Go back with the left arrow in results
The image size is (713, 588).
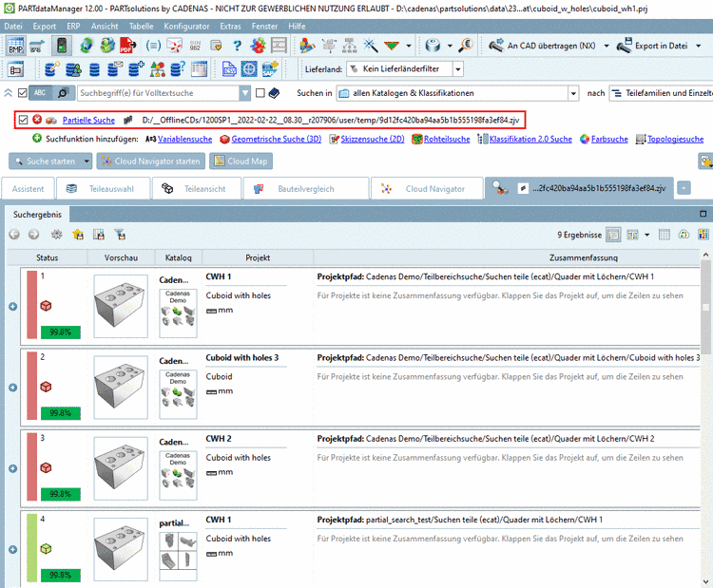[x=14, y=235]
